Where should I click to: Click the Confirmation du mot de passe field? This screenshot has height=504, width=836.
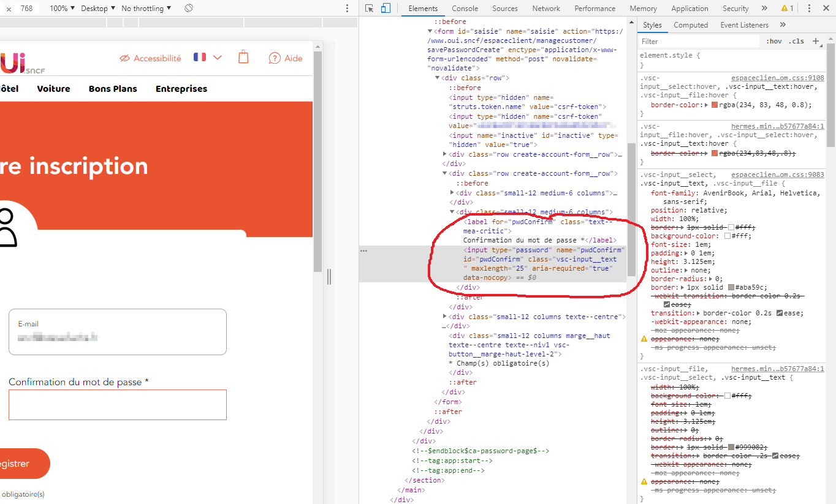(x=118, y=405)
